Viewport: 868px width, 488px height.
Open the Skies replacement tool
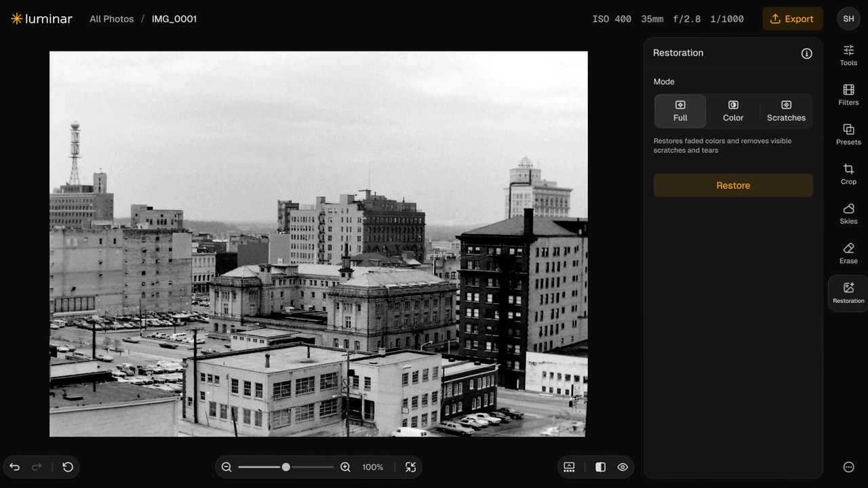[848, 213]
